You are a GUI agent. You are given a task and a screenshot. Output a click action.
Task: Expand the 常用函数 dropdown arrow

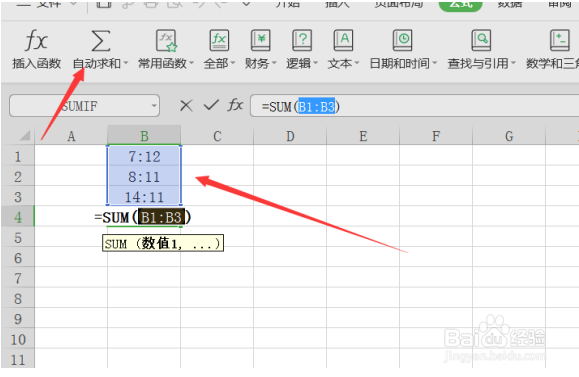pyautogui.click(x=191, y=64)
